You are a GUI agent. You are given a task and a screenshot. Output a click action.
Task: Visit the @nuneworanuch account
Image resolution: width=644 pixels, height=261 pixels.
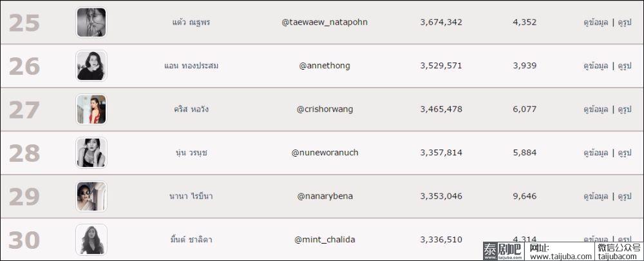coord(325,153)
